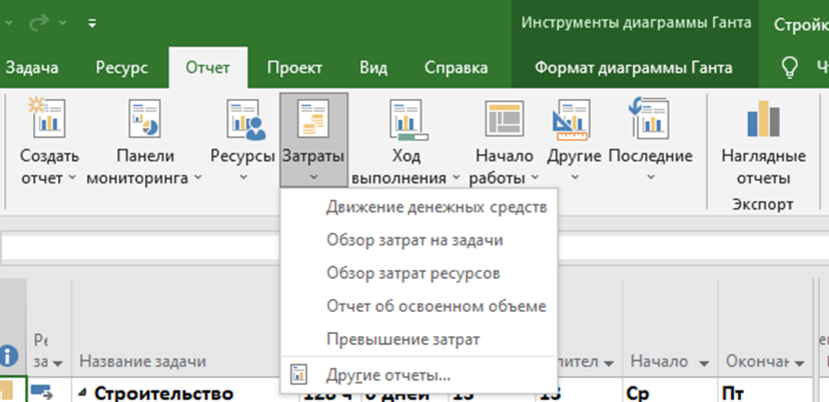Click the task mode icon in Строительство row
This screenshot has height=402, width=829.
tap(41, 392)
